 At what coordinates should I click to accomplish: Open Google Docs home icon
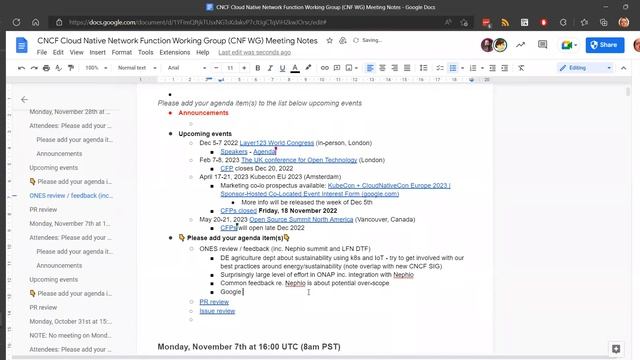(x=22, y=45)
